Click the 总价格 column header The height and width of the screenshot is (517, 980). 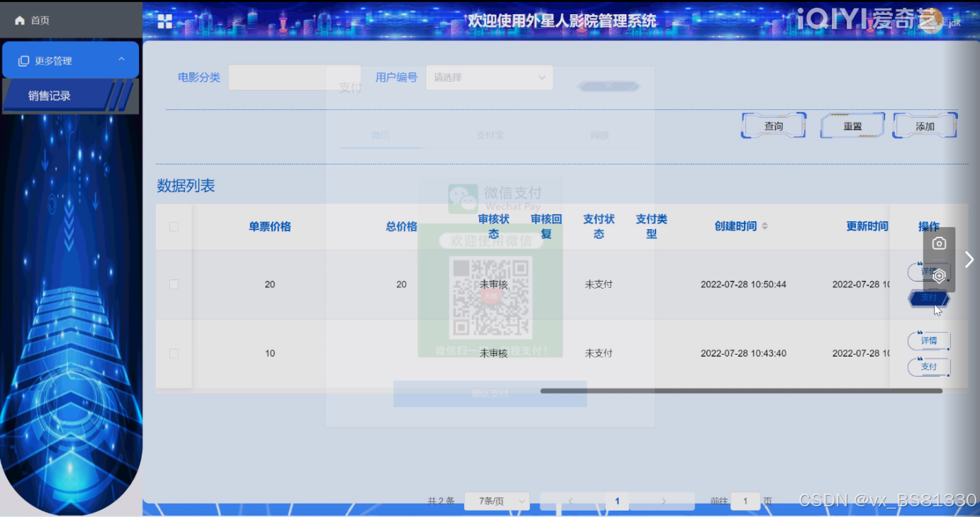401,227
